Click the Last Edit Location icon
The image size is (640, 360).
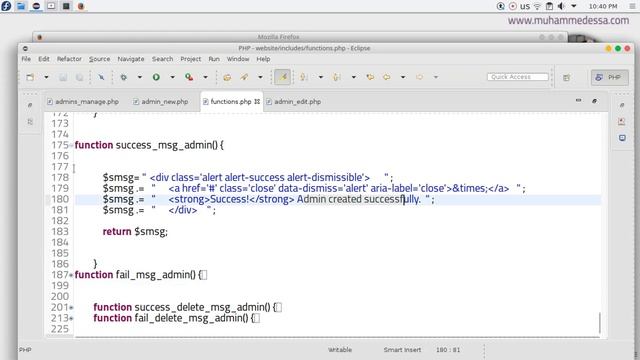click(x=370, y=77)
